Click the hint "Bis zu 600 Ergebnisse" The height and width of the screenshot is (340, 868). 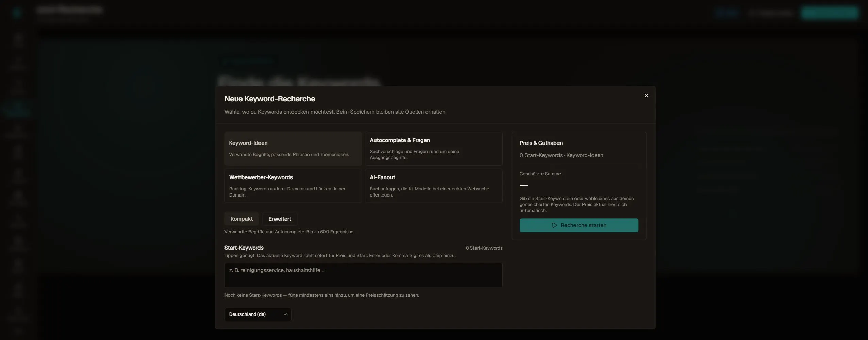pyautogui.click(x=330, y=232)
